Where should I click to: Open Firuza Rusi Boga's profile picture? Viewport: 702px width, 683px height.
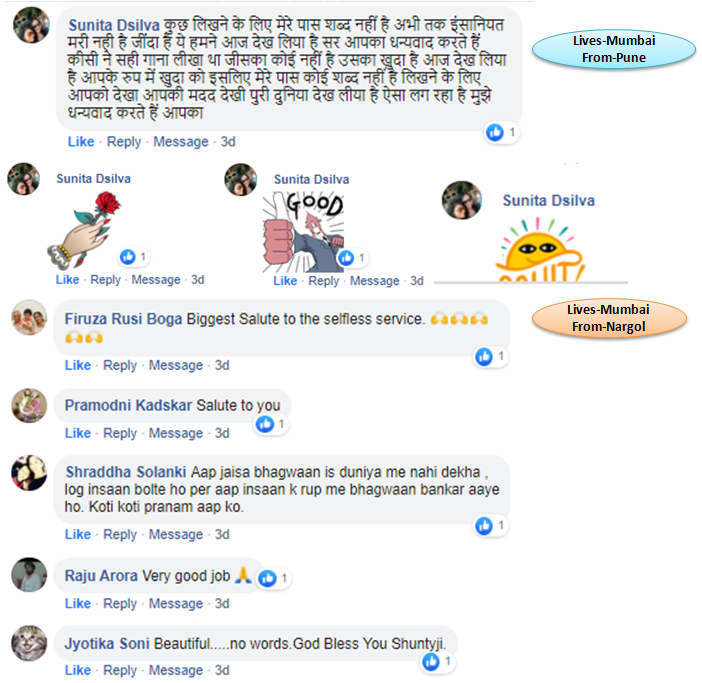pos(29,317)
